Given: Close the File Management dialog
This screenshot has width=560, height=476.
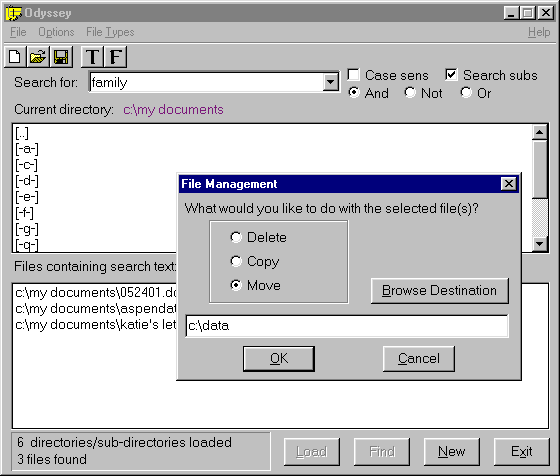Looking at the screenshot, I should tap(509, 184).
